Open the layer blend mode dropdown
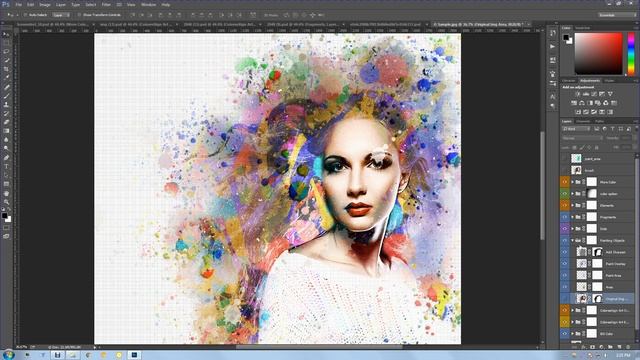Image resolution: width=640 pixels, height=360 pixels. point(582,138)
